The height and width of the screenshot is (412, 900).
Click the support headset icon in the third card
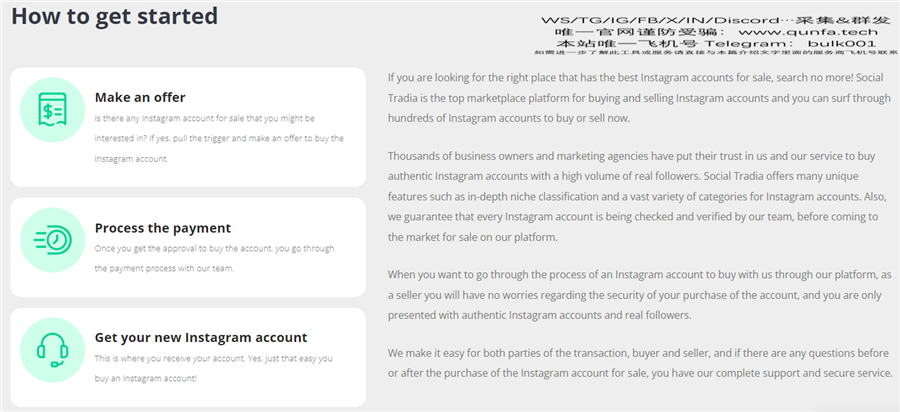52,350
